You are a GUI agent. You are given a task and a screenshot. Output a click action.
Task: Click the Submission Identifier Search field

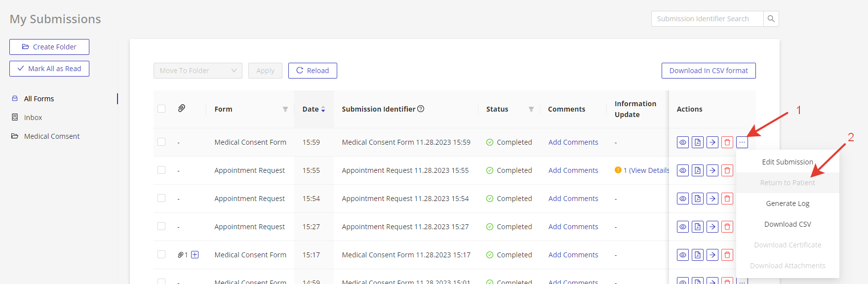707,19
